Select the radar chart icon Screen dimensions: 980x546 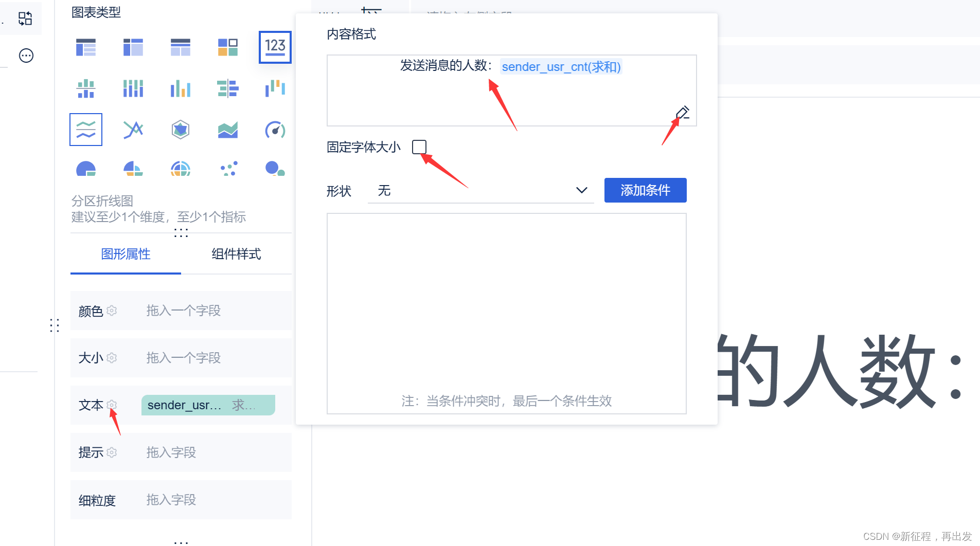tap(181, 130)
